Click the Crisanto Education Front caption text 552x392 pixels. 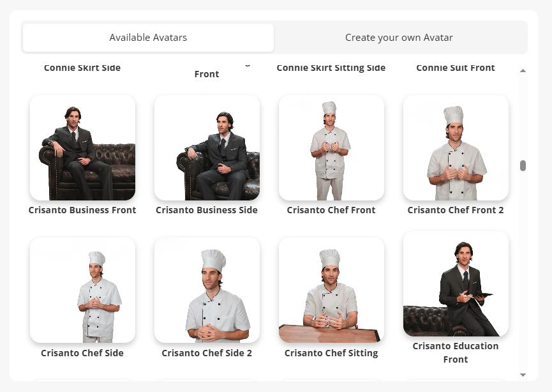[456, 352]
